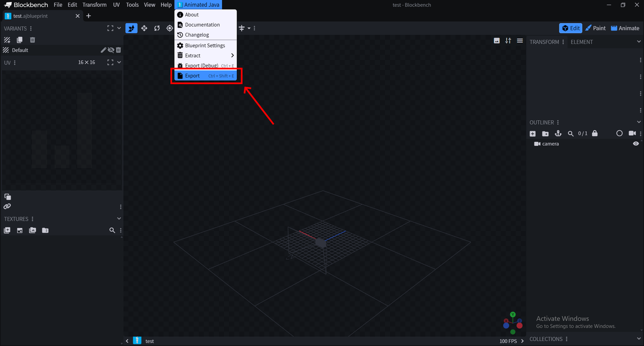The image size is (644, 346).
Task: Open the TRANSFORM panel tab
Action: (x=544, y=42)
